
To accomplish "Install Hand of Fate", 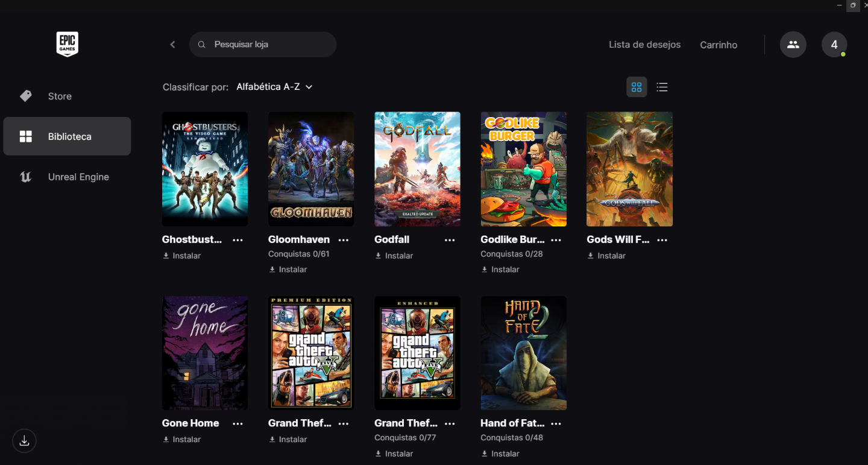I will point(500,454).
